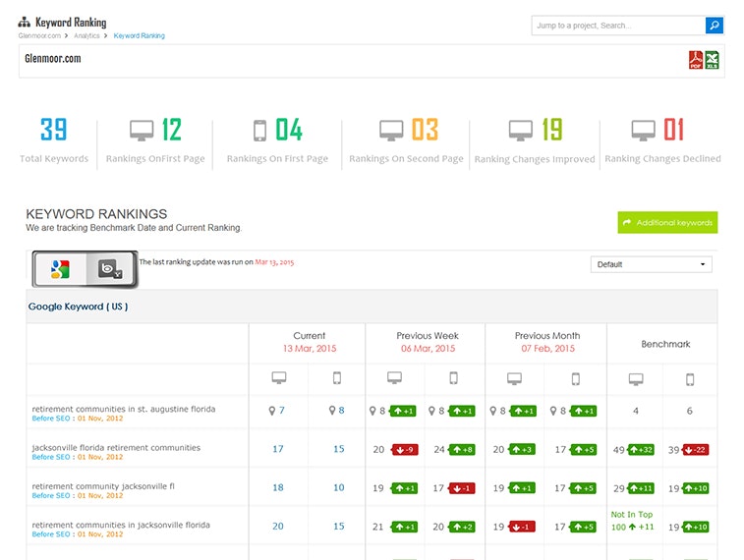Screen dimensions: 744x560
Task: Click Mar 13, 2015 last update date
Action: (274, 261)
